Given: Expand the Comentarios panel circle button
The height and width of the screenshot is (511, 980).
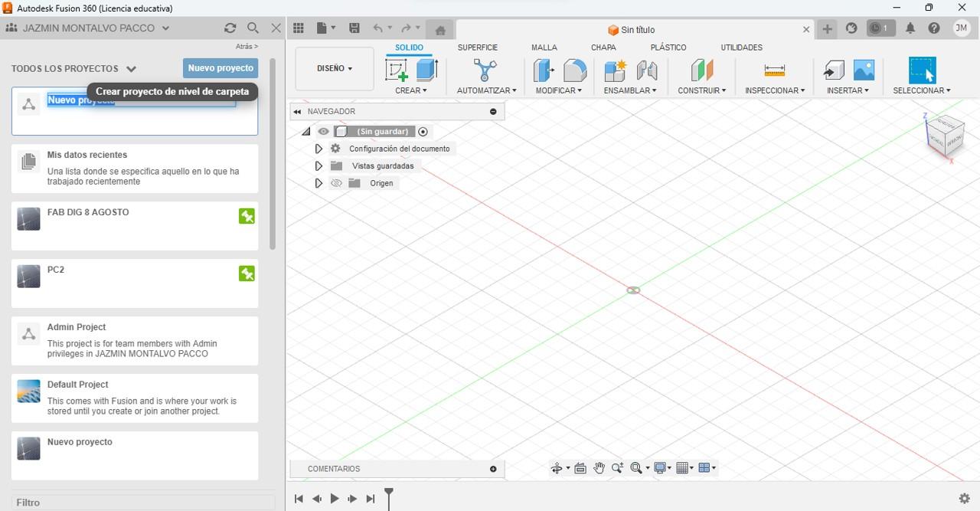Looking at the screenshot, I should [x=493, y=469].
